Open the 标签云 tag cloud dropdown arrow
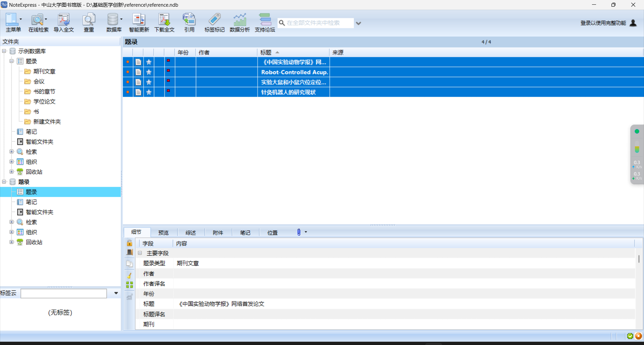This screenshot has width=644, height=345. point(116,293)
